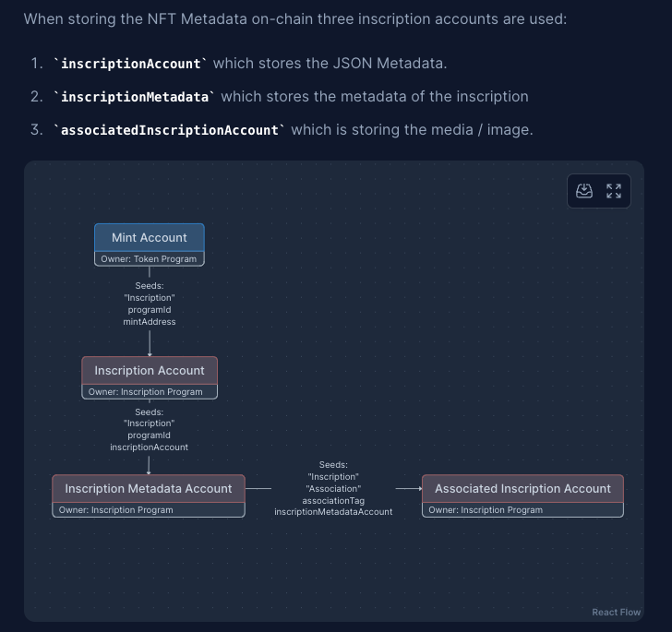Screen dimensions: 672x632
Task: Click the inscriptionAccount code term
Action: [131, 64]
